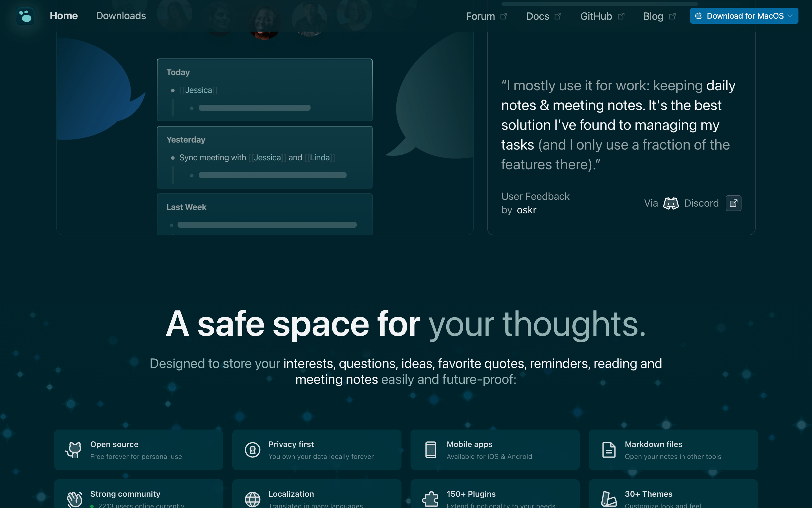Click the username 'oskr'
The height and width of the screenshot is (508, 812).
(x=526, y=210)
